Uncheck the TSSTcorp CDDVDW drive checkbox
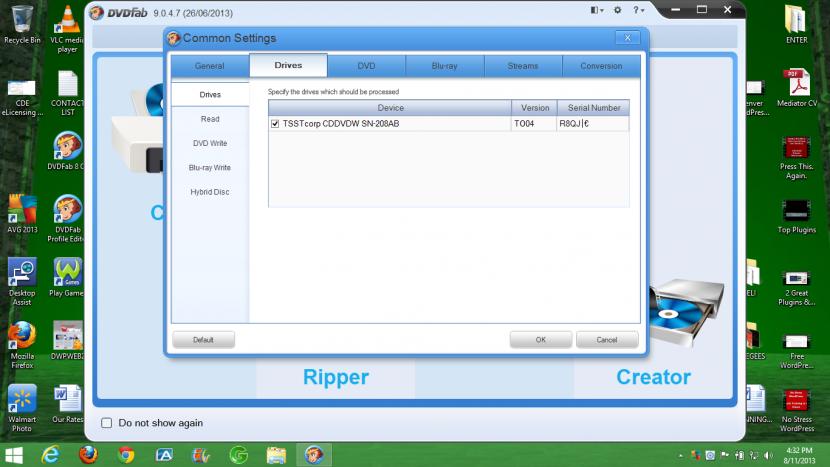Image resolution: width=830 pixels, height=467 pixels. click(x=275, y=124)
